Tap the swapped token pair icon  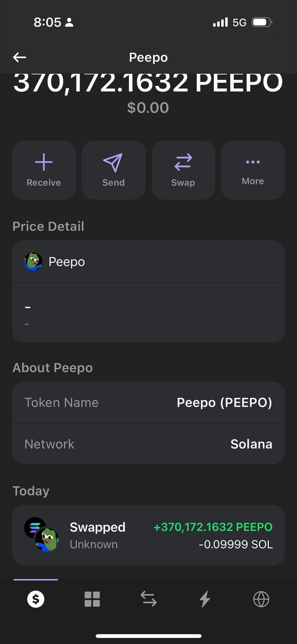coord(41,535)
